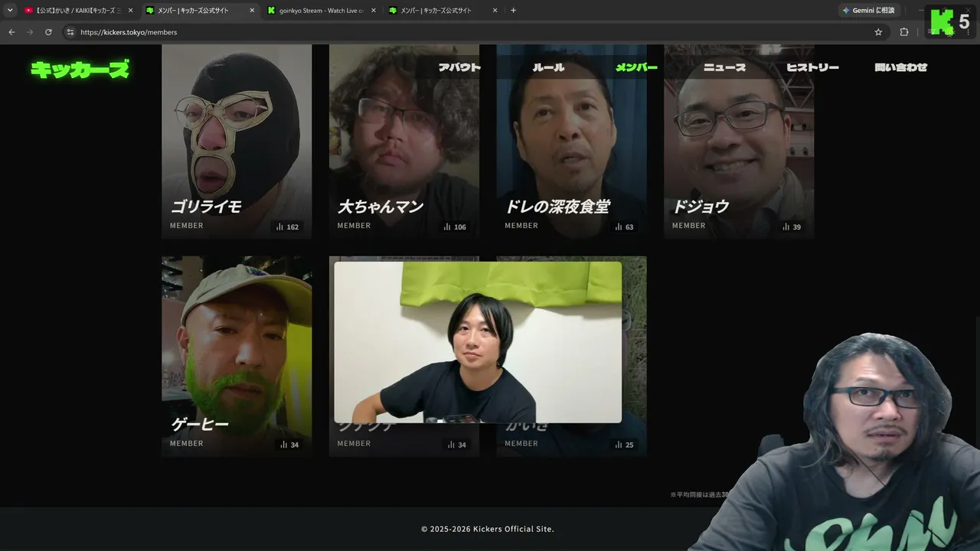This screenshot has height=551, width=980.
Task: Open the アバウト nav menu item
Action: pos(459,67)
